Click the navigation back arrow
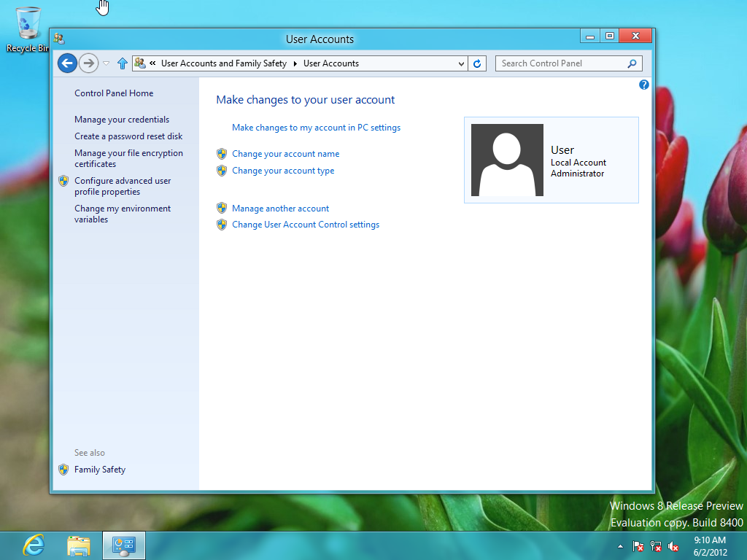 click(66, 63)
